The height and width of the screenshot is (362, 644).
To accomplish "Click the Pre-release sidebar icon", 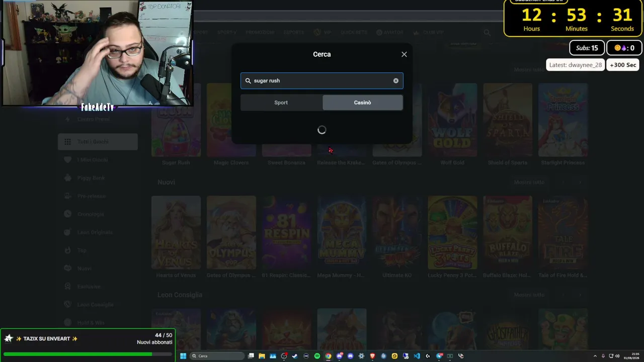I will coord(67,196).
